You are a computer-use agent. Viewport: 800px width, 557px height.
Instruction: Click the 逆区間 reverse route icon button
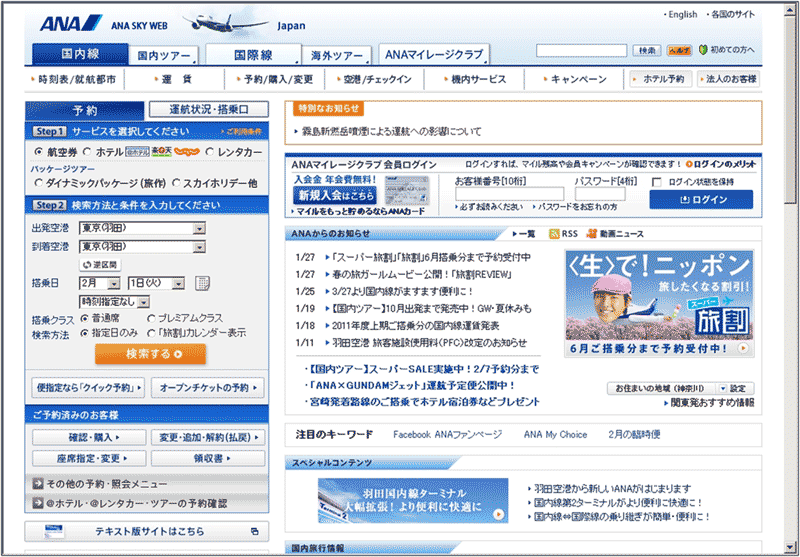99,264
